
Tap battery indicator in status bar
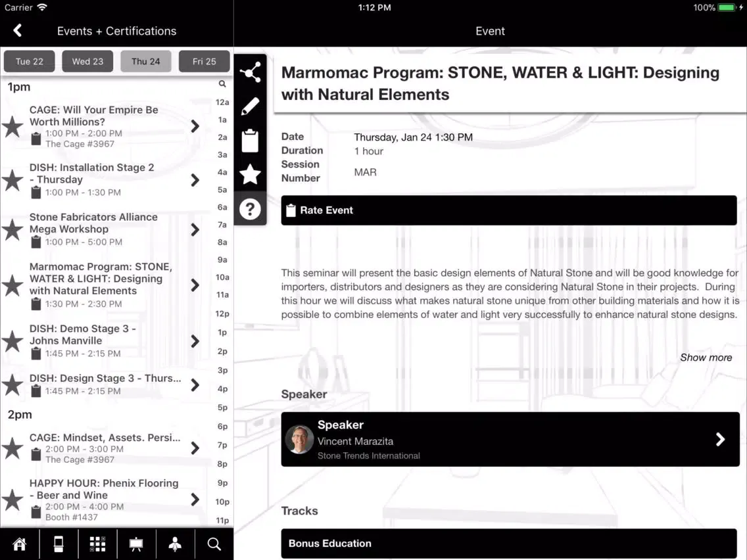(x=727, y=8)
